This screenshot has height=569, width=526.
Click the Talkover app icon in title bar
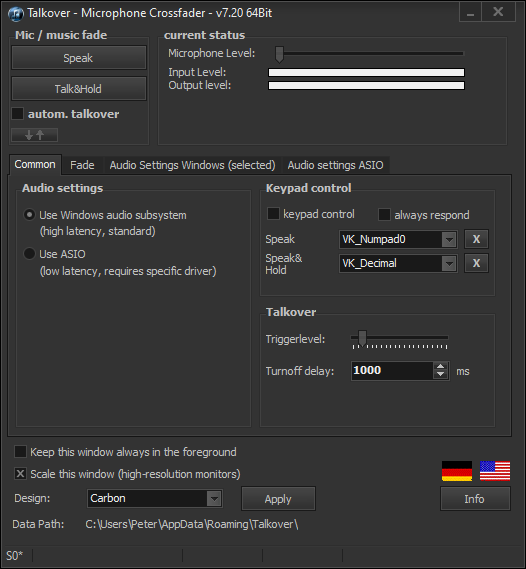(16, 13)
